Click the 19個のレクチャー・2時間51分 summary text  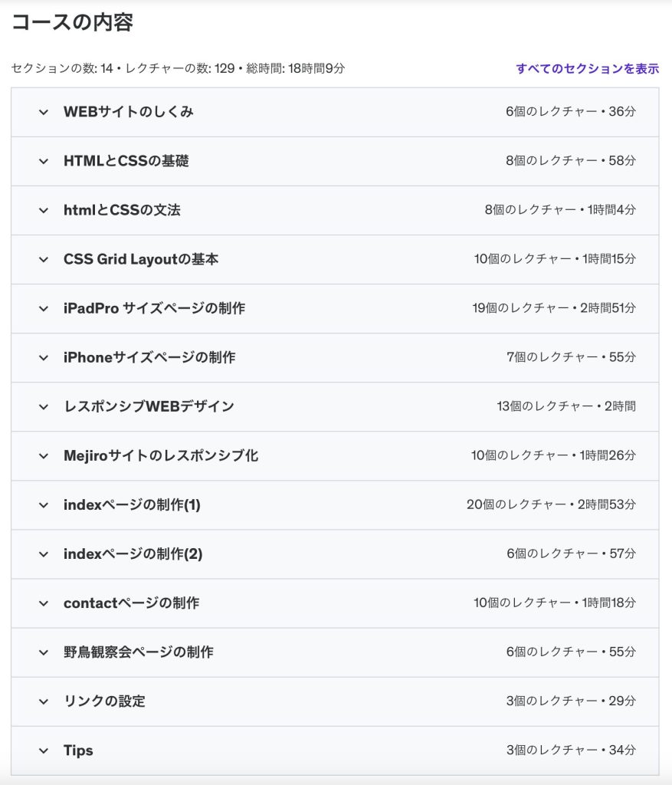pos(553,308)
